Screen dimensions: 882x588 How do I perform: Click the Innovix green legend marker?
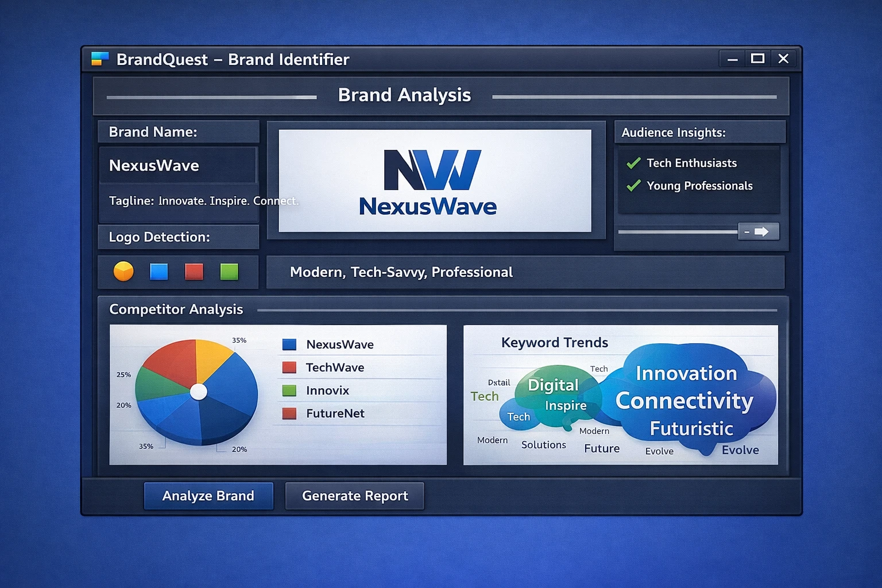tap(289, 390)
